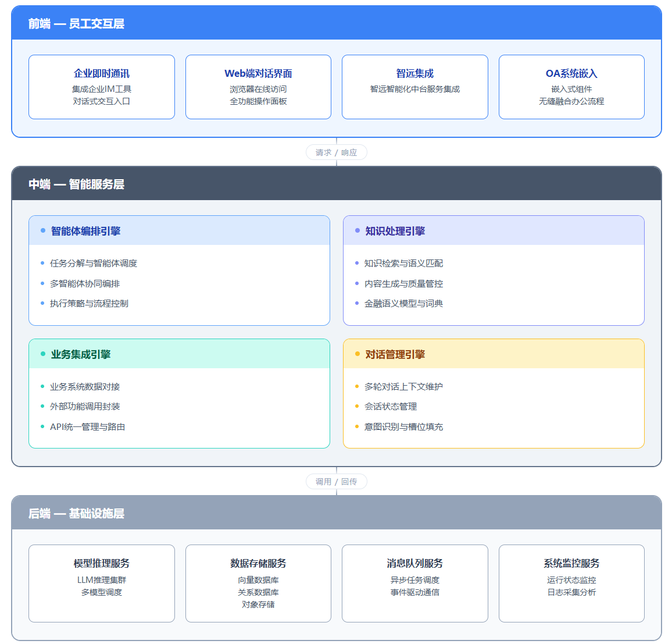The width and height of the screenshot is (672, 644).
Task: Click the 调用 / 回传 connector label
Action: 337,482
